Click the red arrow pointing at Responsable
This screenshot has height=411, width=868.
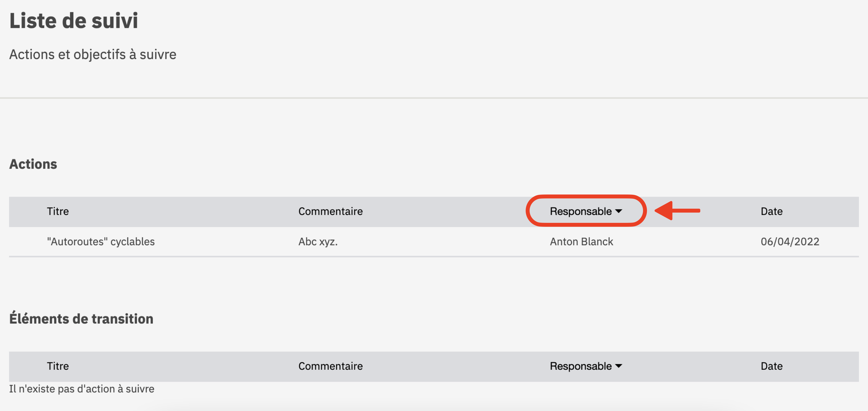click(677, 211)
